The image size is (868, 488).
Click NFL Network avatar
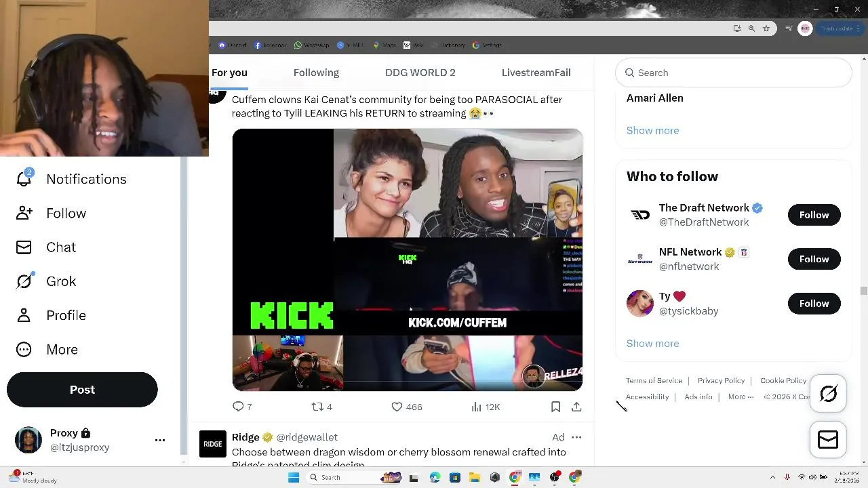pyautogui.click(x=640, y=259)
